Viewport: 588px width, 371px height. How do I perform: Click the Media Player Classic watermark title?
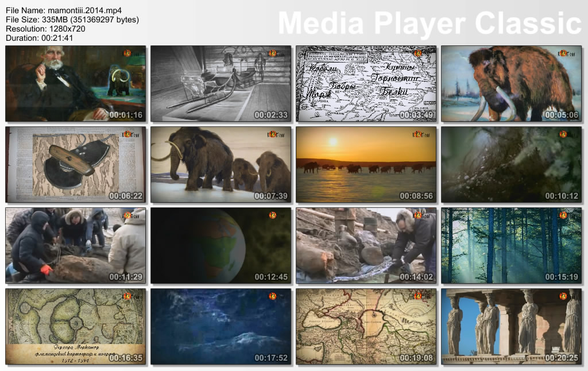click(x=430, y=24)
